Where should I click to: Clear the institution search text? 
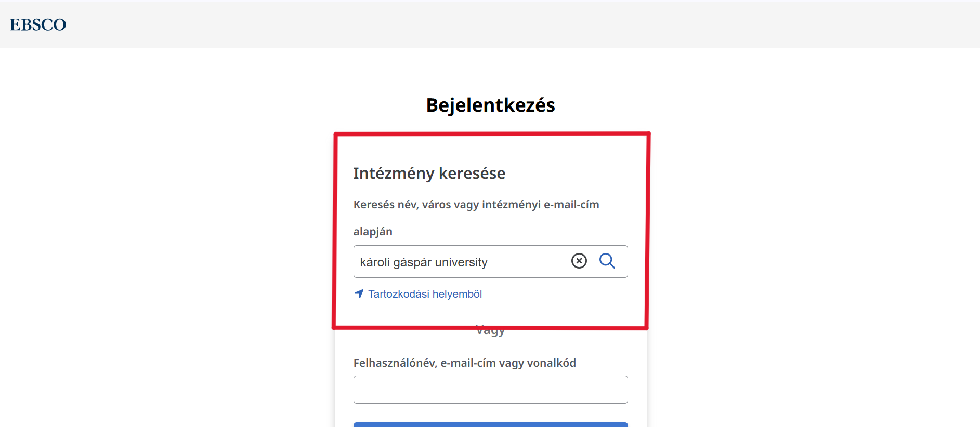click(579, 261)
